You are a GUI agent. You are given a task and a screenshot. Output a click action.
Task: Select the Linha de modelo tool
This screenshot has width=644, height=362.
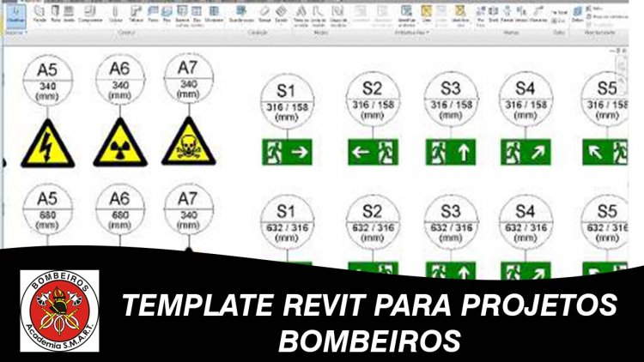click(x=319, y=15)
